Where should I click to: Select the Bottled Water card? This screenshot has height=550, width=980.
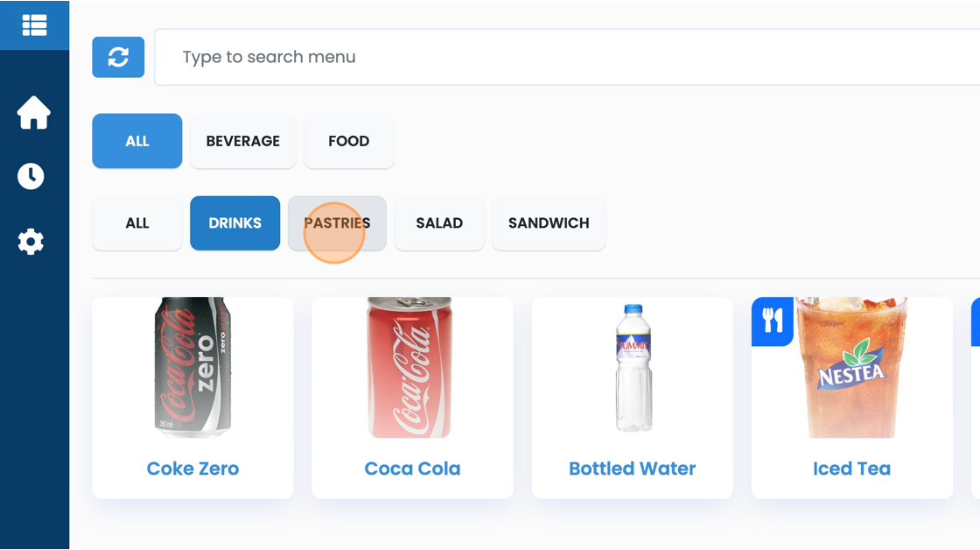click(x=633, y=398)
